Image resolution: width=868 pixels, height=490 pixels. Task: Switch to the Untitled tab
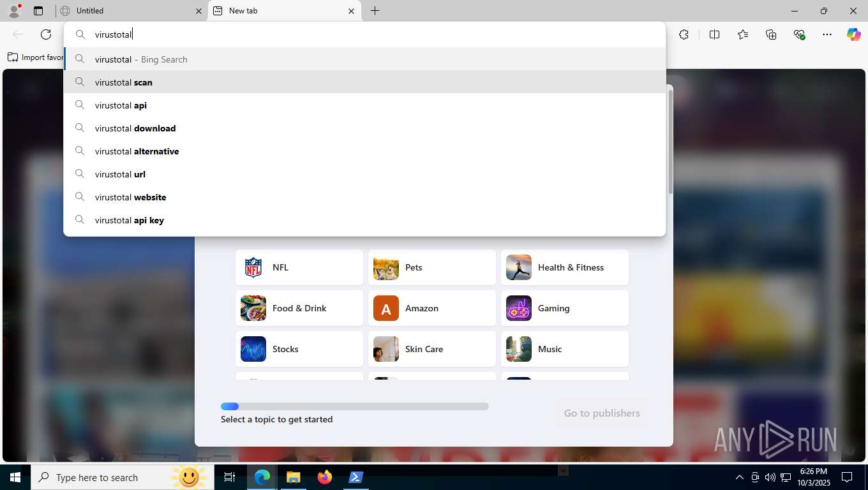pyautogui.click(x=130, y=11)
